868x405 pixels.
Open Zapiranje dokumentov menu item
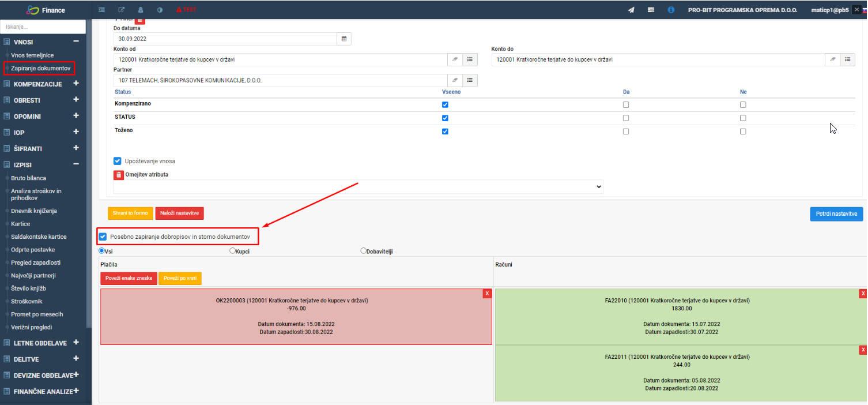click(40, 68)
